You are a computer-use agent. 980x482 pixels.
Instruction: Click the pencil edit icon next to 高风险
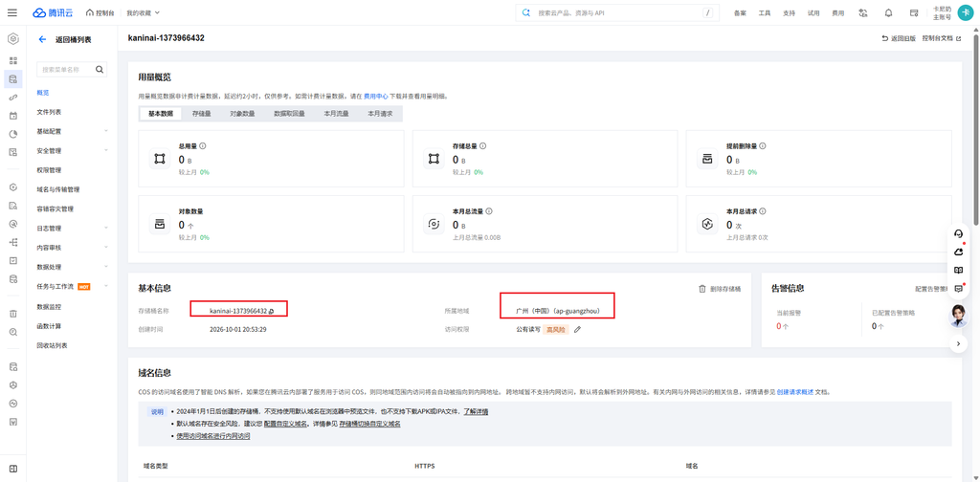coord(577,329)
